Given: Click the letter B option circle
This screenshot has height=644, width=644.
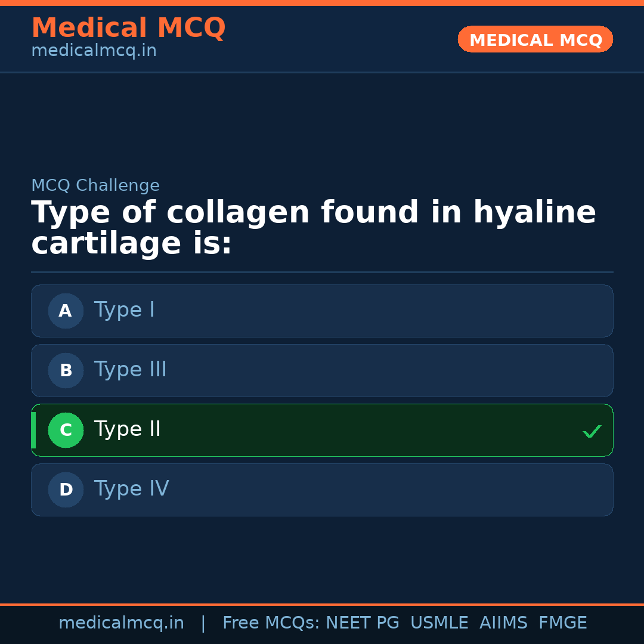Looking at the screenshot, I should coord(66,370).
